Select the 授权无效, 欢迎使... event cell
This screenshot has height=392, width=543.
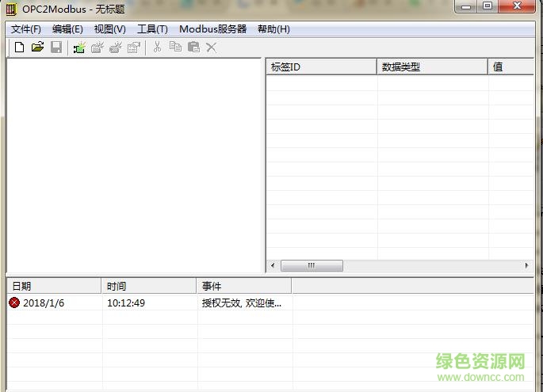pyautogui.click(x=242, y=303)
